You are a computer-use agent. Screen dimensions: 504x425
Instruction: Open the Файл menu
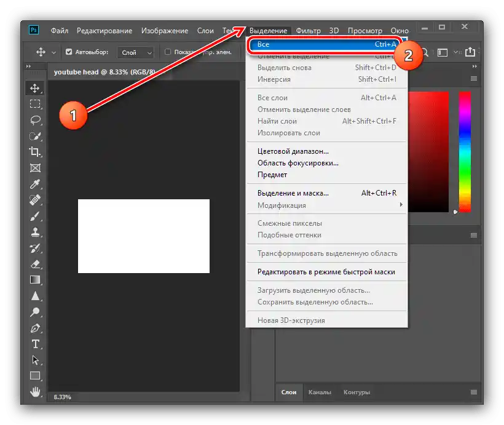(60, 31)
